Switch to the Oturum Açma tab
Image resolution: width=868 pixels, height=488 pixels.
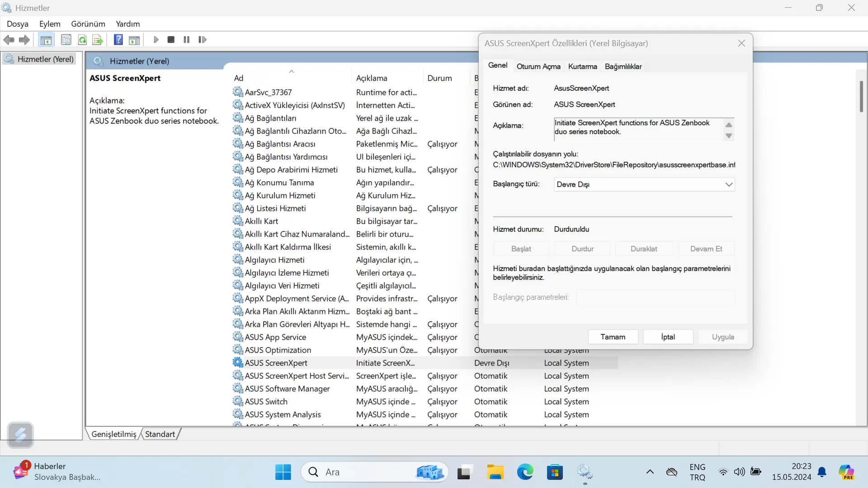pos(538,66)
